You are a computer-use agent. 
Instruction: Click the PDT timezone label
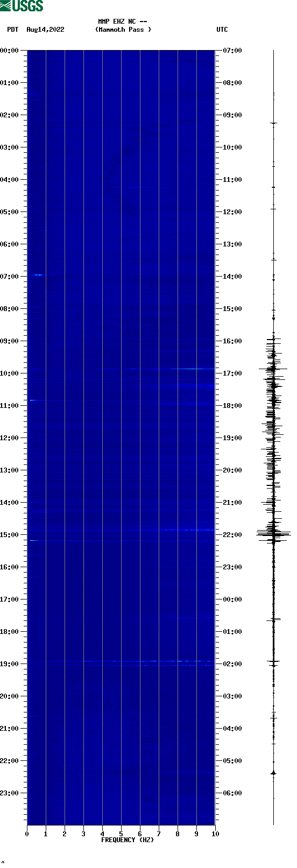tap(12, 30)
